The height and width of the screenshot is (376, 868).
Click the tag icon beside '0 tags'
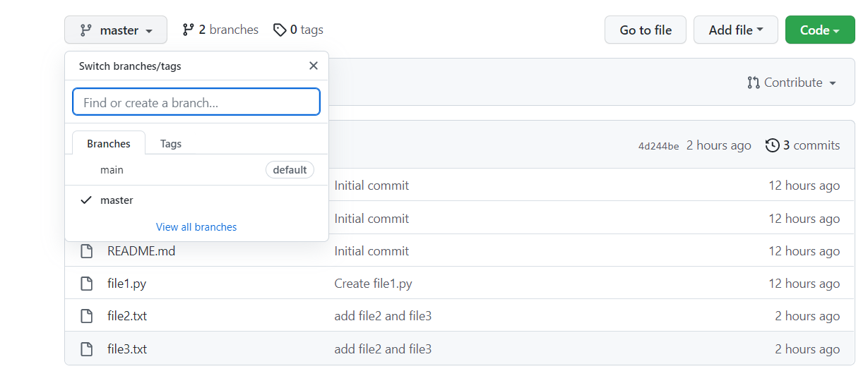click(280, 30)
